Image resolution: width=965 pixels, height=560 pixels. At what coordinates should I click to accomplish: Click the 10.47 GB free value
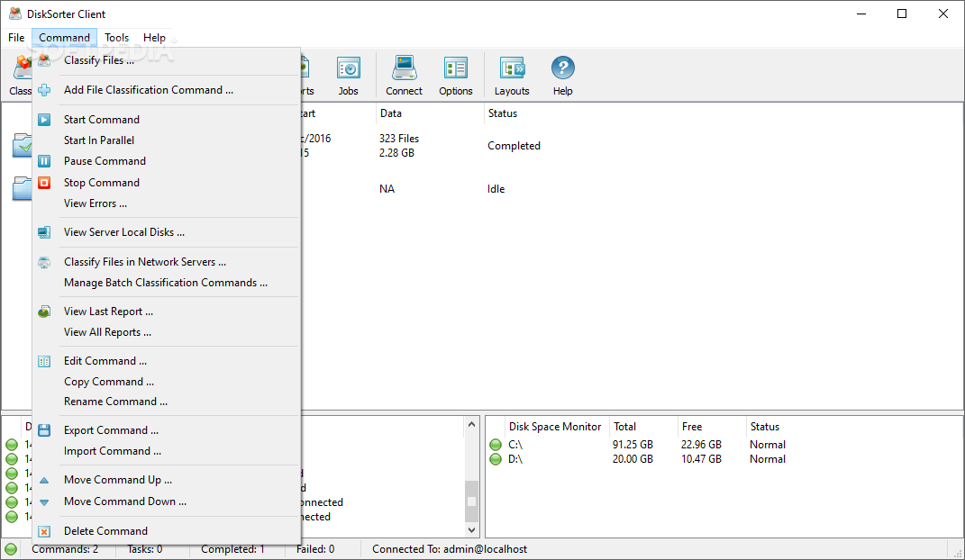coord(701,459)
